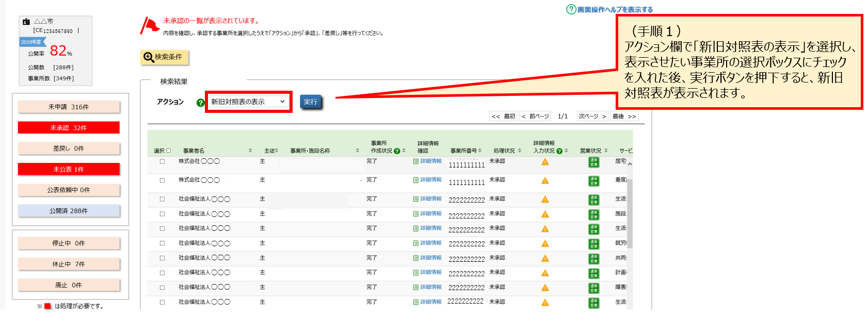Viewport: 868px width, 335px height.
Task: Sort by 事業所番号 column arrows
Action: coord(480,150)
